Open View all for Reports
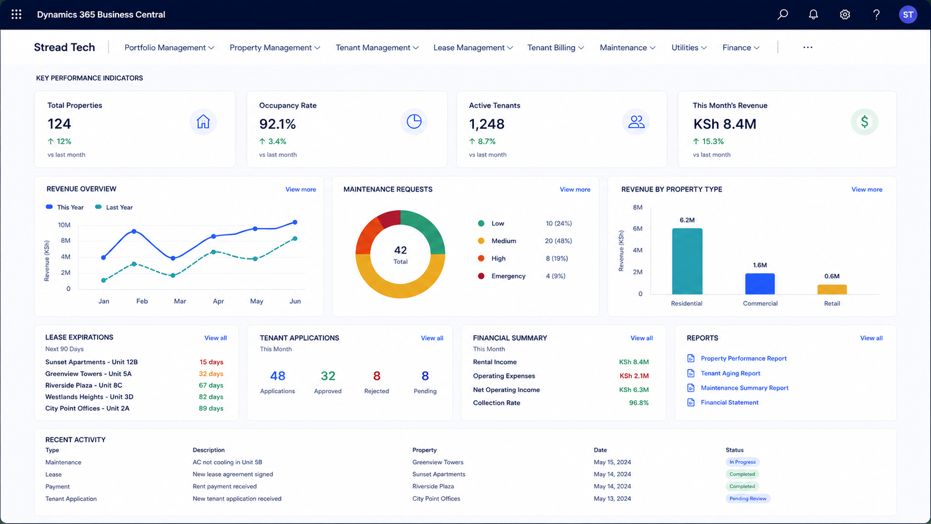The width and height of the screenshot is (931, 524). (x=871, y=338)
